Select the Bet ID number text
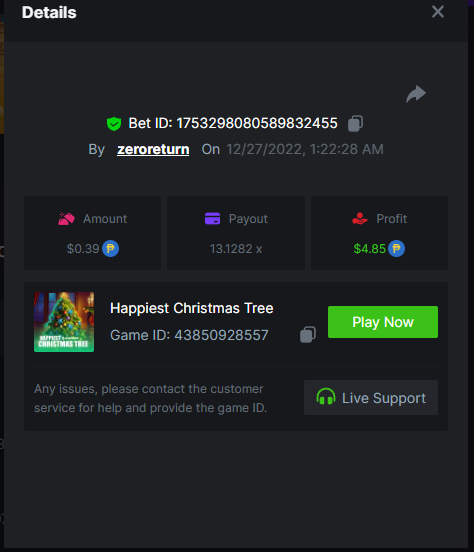474x552 pixels. 257,124
